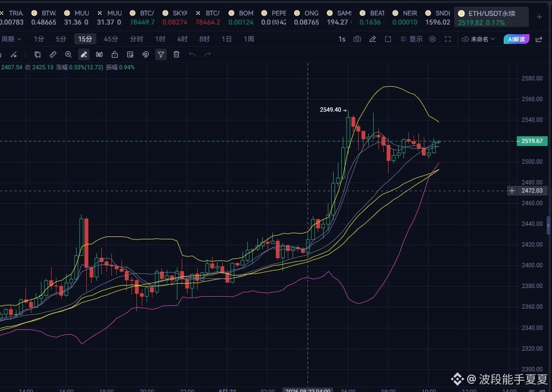552x392 pixels.
Task: Open MUU tab priced 31.37
Action: pyautogui.click(x=109, y=17)
